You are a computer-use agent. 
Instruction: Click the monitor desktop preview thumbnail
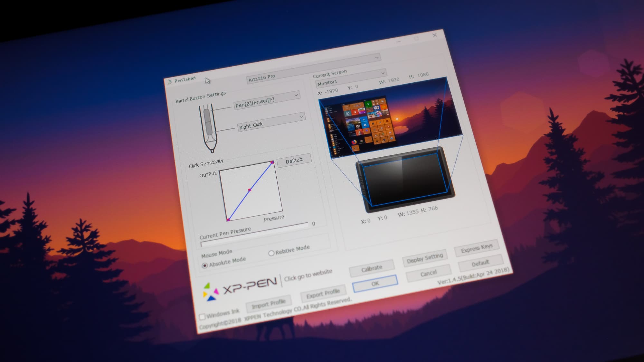(390, 117)
